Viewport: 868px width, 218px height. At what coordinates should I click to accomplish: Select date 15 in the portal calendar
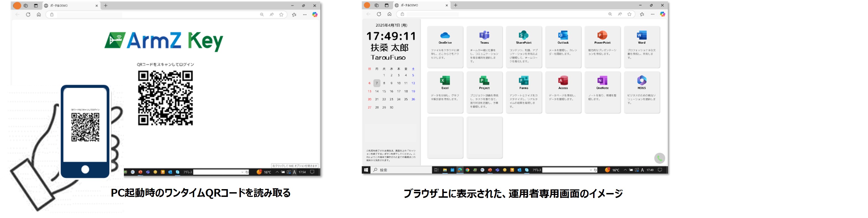pos(384,91)
